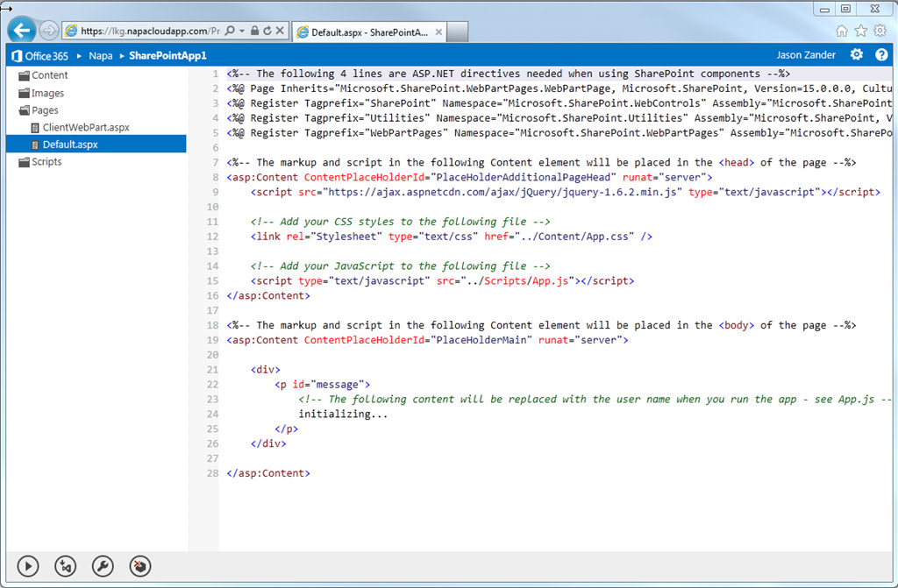The height and width of the screenshot is (588, 898).
Task: Refresh the page in address bar
Action: coord(267,31)
